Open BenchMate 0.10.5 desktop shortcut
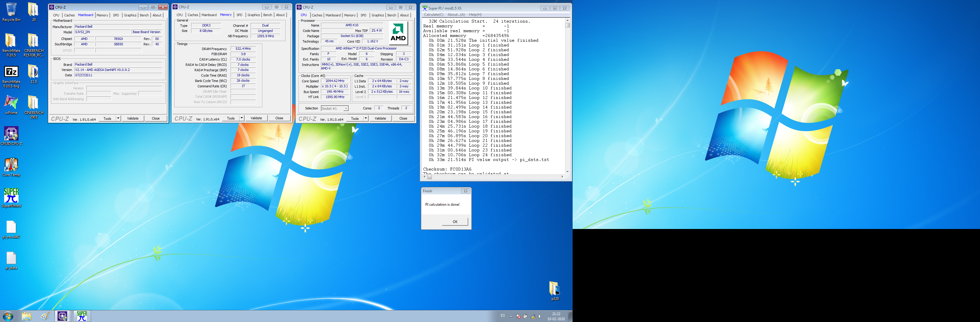980x322 pixels. click(x=11, y=44)
